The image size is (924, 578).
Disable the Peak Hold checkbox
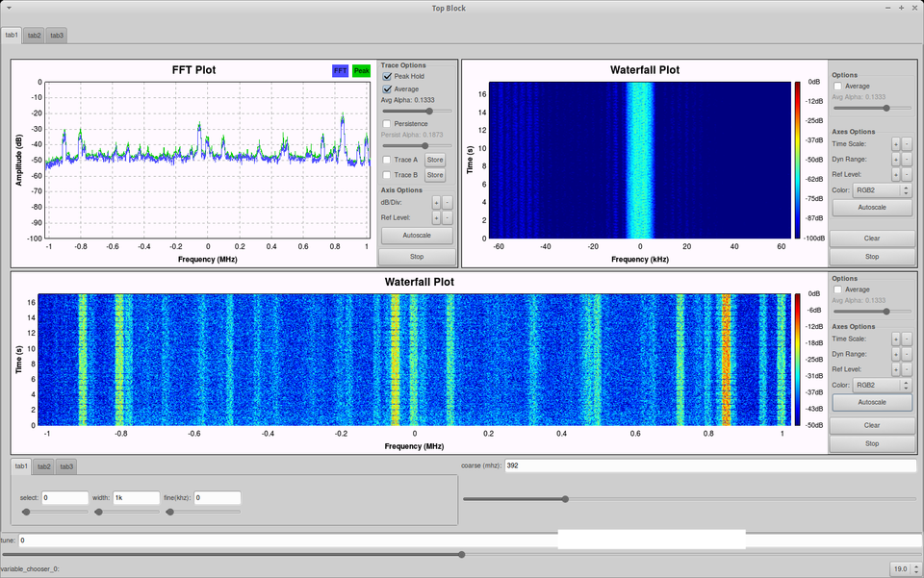388,76
